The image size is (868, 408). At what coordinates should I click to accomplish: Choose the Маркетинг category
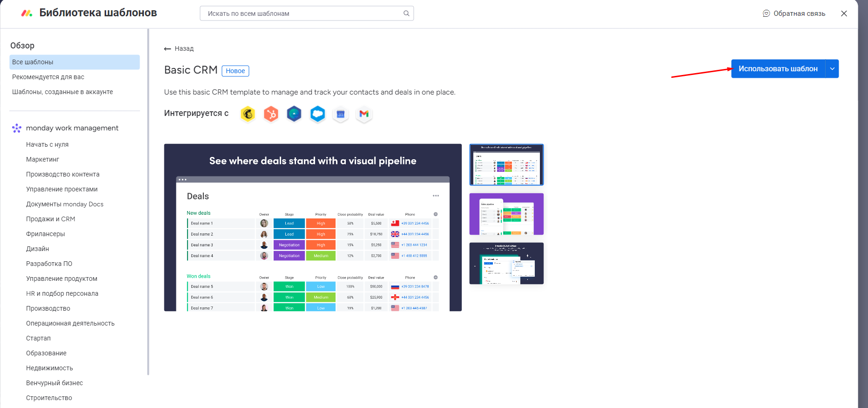pos(43,159)
